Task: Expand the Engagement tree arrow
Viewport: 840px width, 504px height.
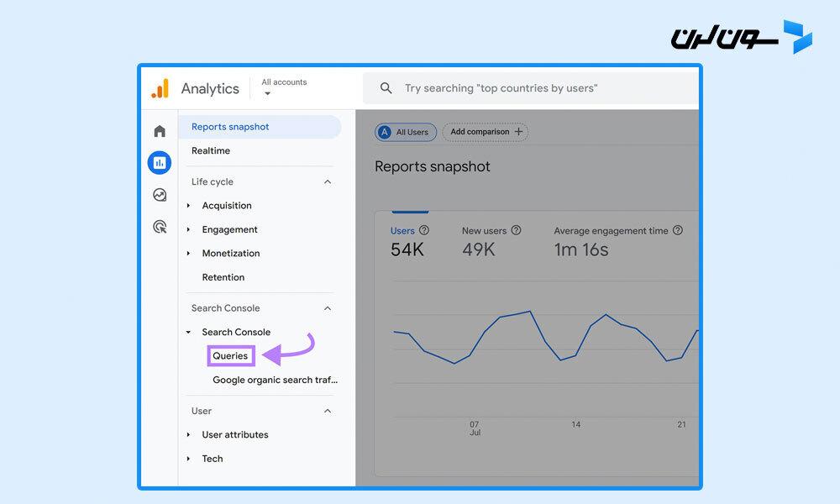Action: (188, 230)
